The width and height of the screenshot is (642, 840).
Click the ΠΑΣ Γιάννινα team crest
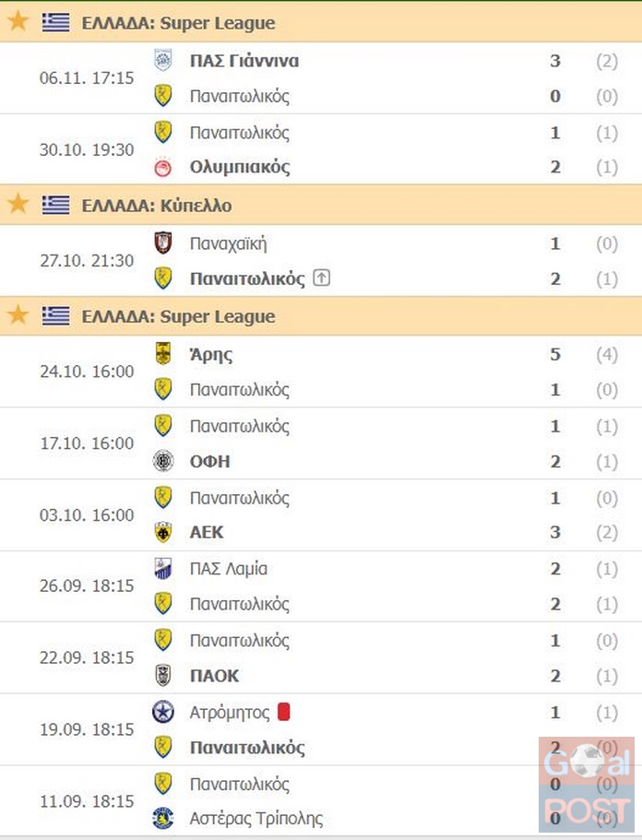click(163, 60)
